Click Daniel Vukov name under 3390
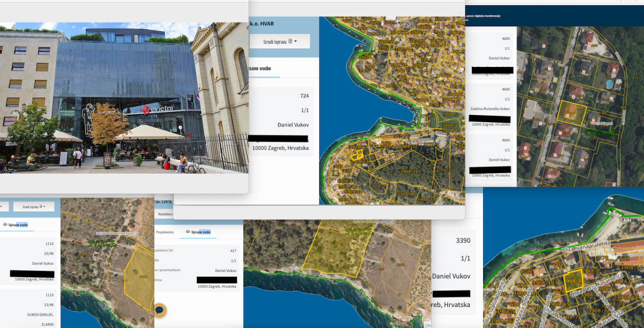 pos(451,276)
